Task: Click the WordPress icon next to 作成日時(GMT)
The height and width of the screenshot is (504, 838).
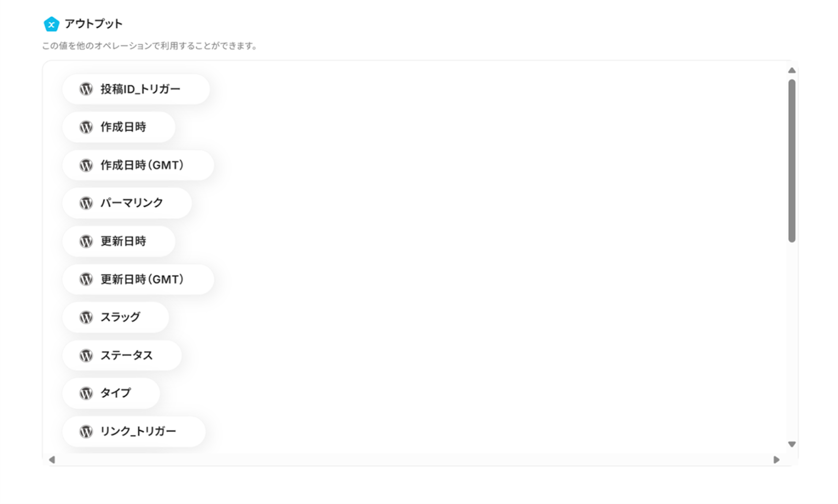Action: pyautogui.click(x=86, y=165)
